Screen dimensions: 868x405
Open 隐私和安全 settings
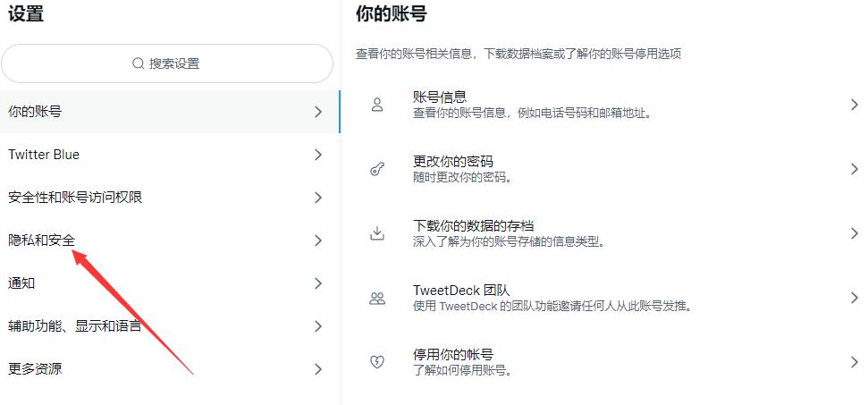pos(169,240)
